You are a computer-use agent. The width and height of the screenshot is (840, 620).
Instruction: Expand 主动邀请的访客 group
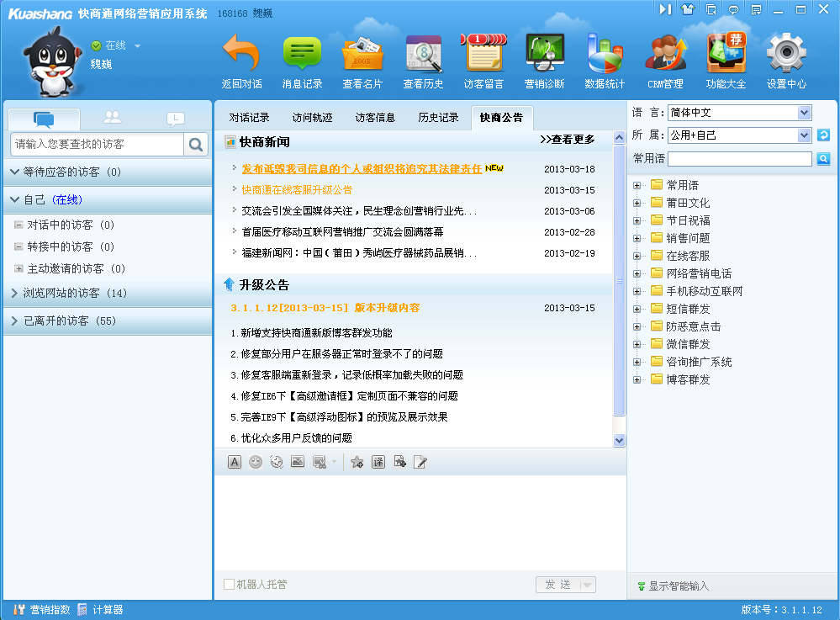[x=19, y=268]
